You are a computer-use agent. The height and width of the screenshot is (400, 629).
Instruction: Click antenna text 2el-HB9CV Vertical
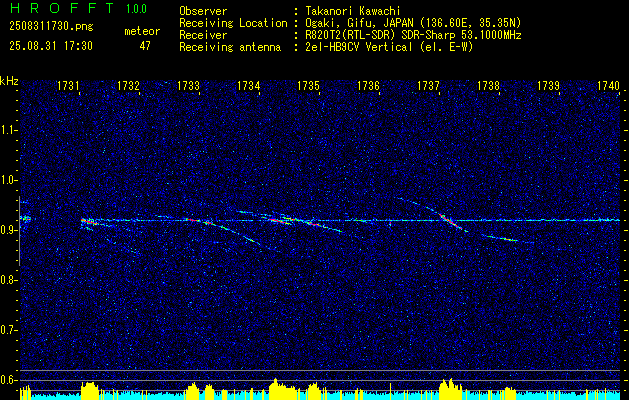coord(359,47)
